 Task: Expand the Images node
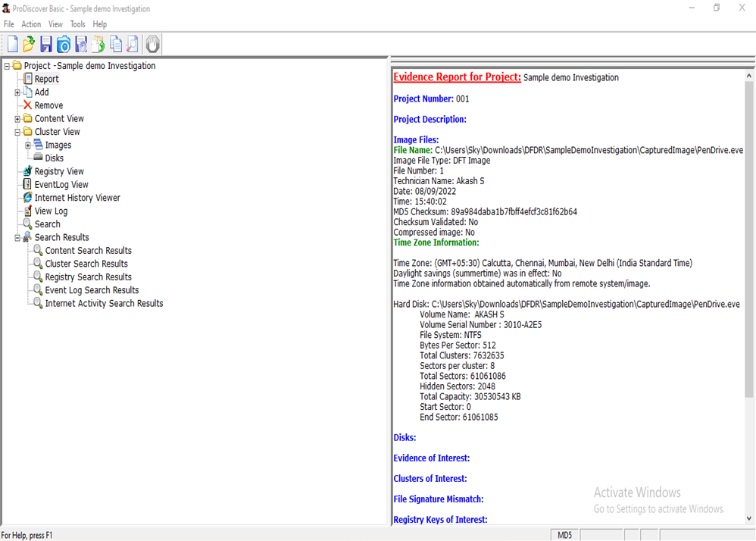(28, 145)
